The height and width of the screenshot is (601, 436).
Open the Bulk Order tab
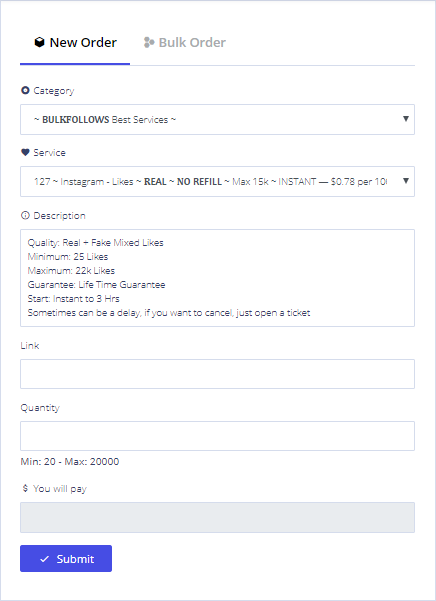(184, 43)
